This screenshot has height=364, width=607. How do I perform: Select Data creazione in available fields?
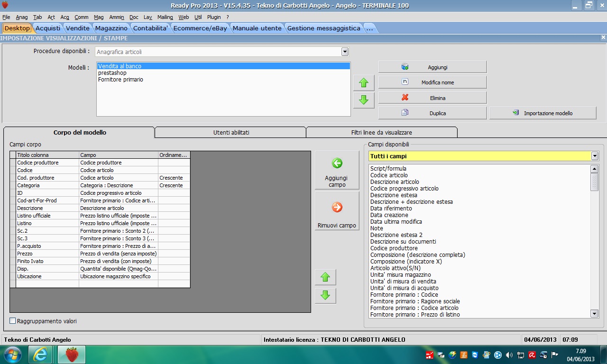pos(480,215)
